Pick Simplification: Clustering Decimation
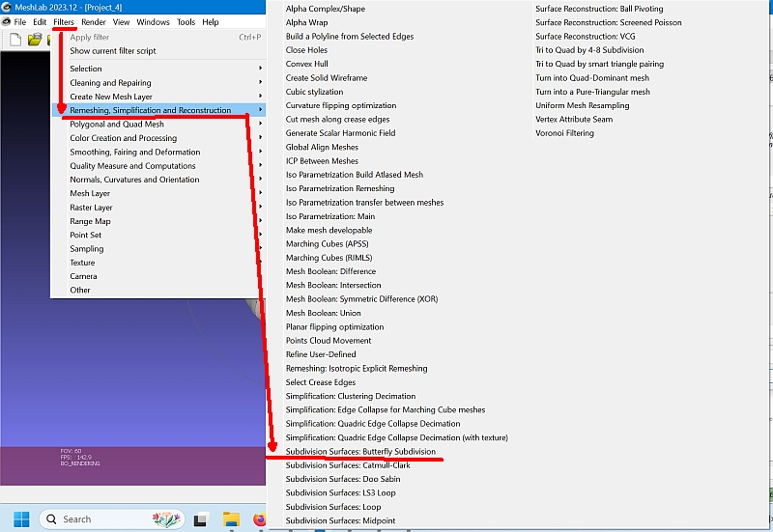 [x=351, y=396]
